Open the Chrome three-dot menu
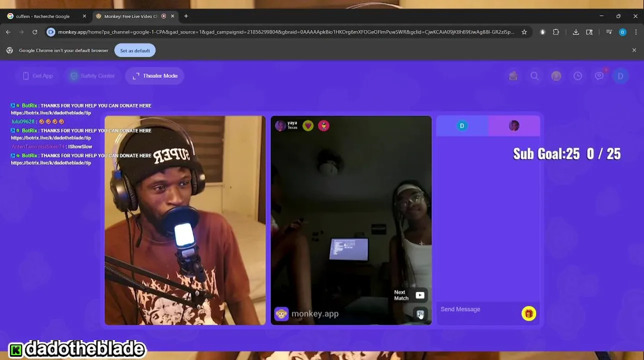The width and height of the screenshot is (644, 360). click(635, 32)
